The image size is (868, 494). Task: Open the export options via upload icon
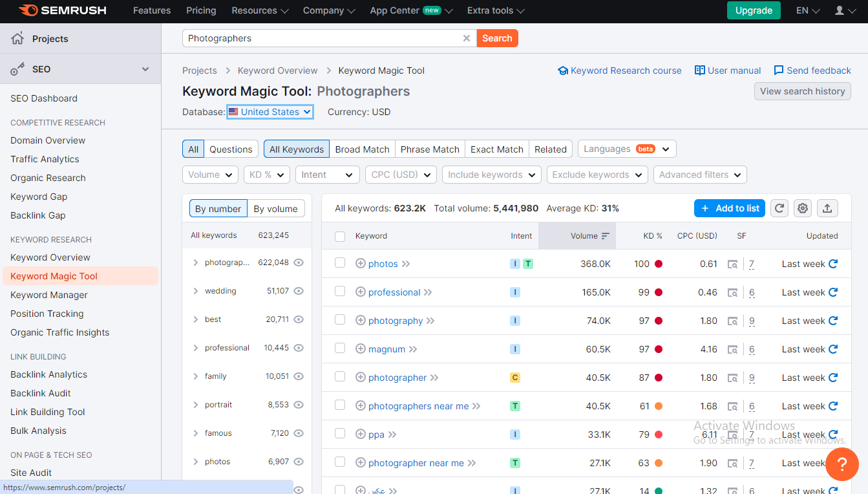[827, 208]
